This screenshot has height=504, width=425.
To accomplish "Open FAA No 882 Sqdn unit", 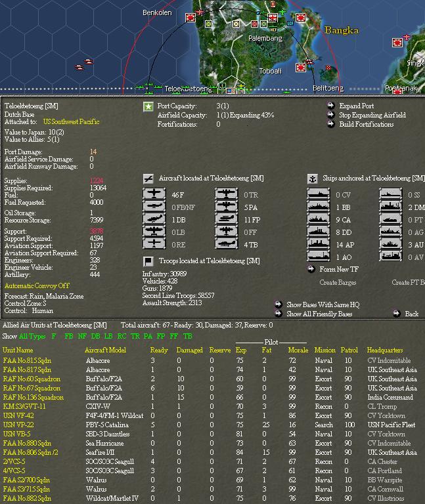I will point(27,499).
